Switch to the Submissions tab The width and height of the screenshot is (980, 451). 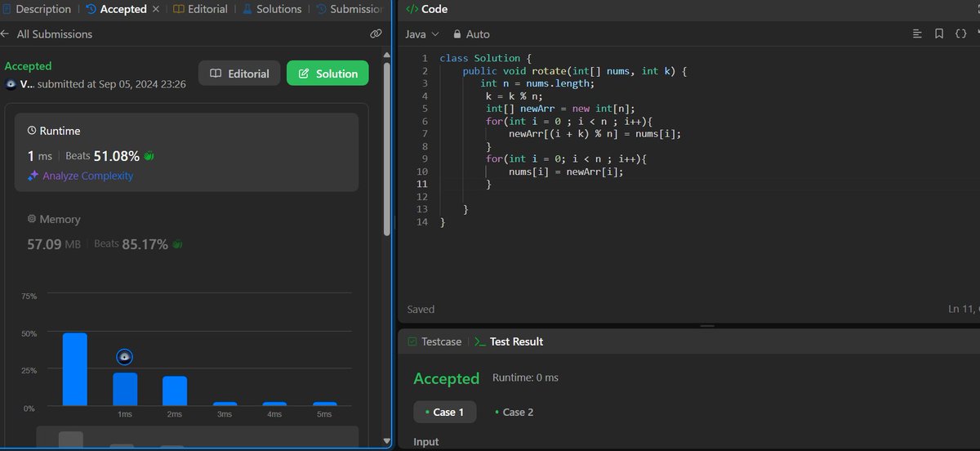click(x=350, y=9)
